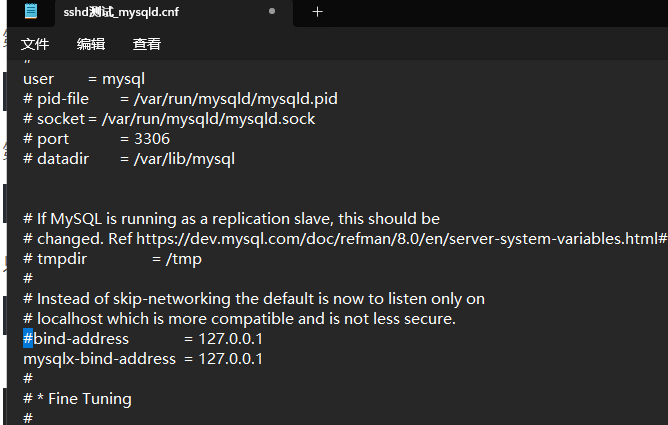Viewport: 668px width, 425px height.
Task: Click the unsaved-changes dot on the tab
Action: [x=272, y=12]
